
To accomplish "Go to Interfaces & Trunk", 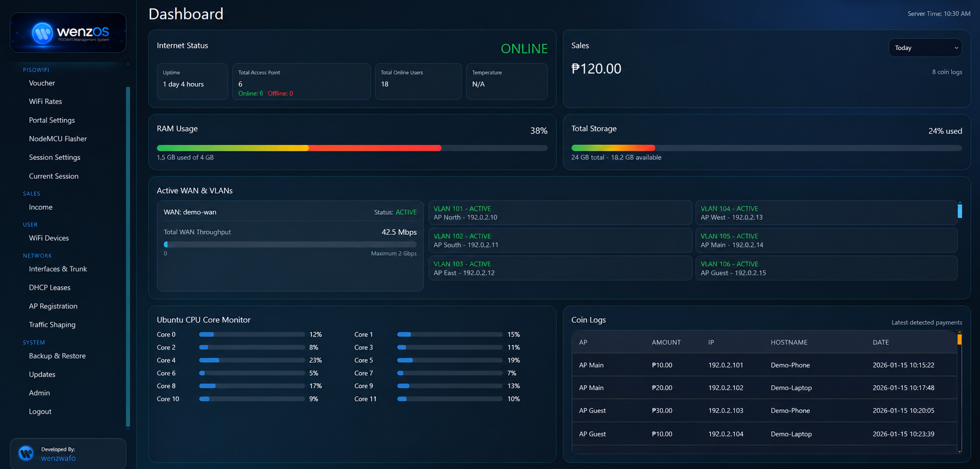I will 58,269.
